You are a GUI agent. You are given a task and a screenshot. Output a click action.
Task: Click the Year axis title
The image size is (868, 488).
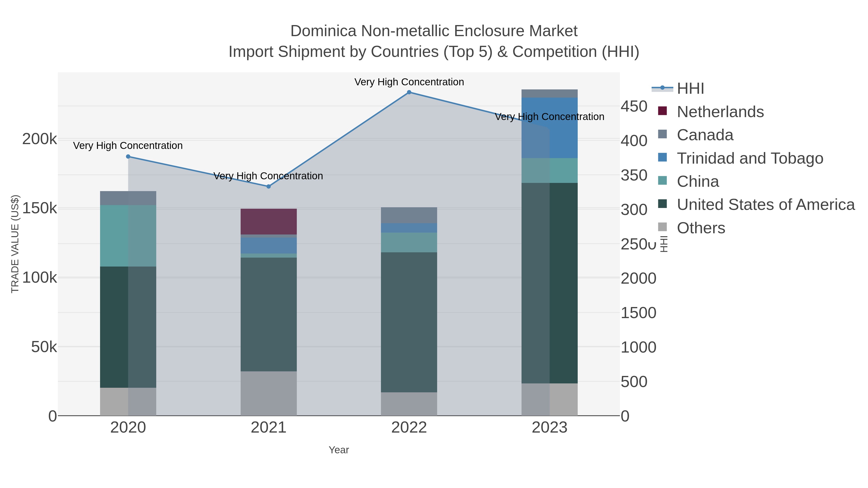339,450
